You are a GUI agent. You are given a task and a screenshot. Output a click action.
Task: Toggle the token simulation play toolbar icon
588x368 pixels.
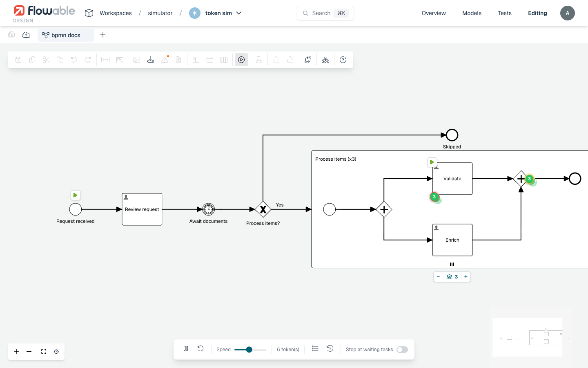[x=241, y=60]
